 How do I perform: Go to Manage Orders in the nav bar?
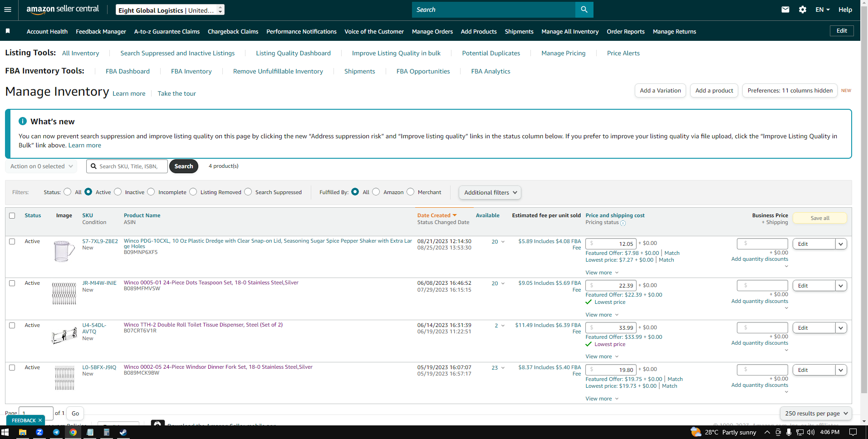click(432, 31)
